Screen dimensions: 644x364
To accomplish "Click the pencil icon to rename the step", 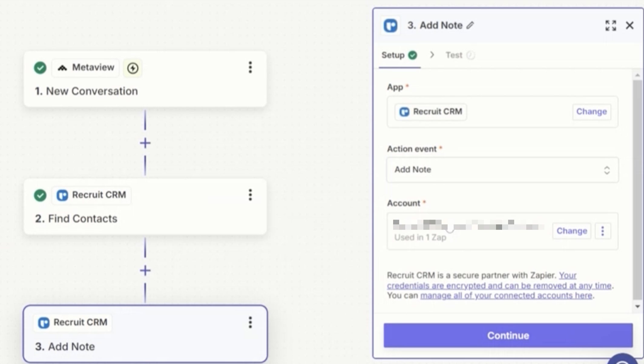I will click(x=470, y=25).
